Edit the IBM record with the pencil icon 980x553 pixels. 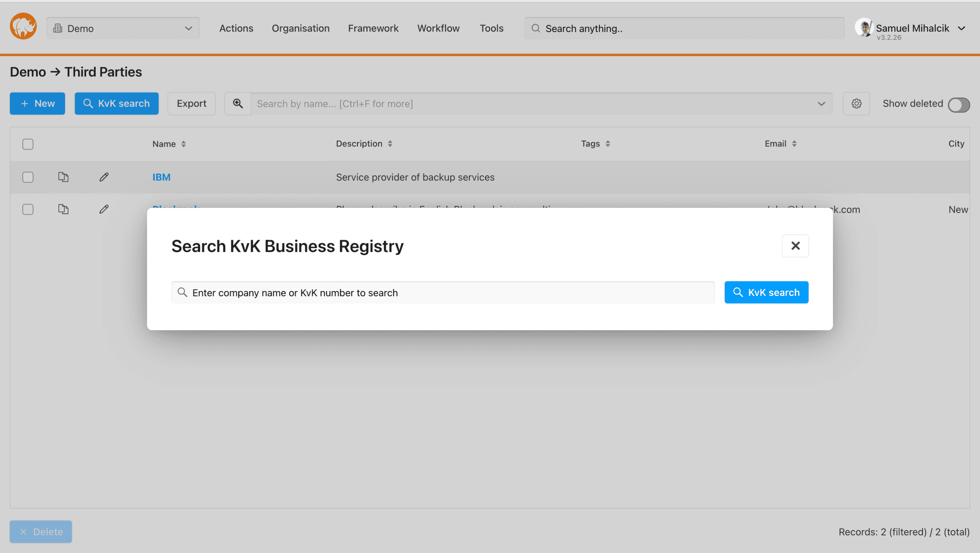click(104, 177)
